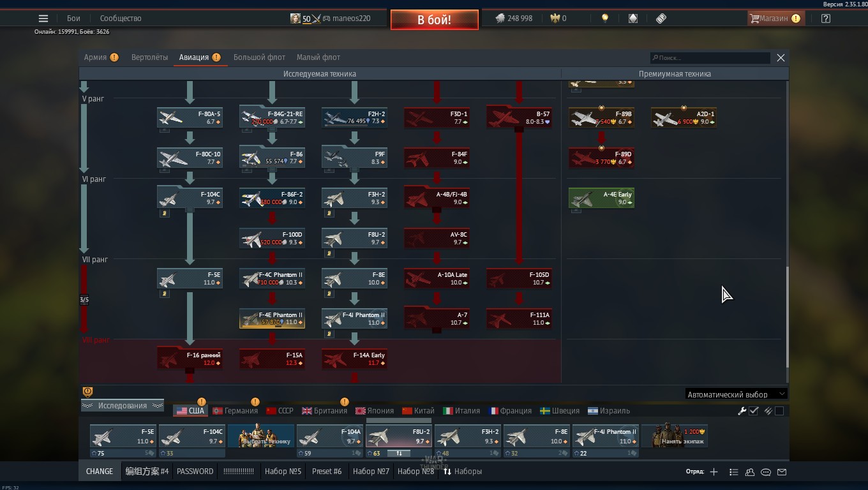
Task: Click the research tree vertical scrollbar
Action: pos(787,317)
